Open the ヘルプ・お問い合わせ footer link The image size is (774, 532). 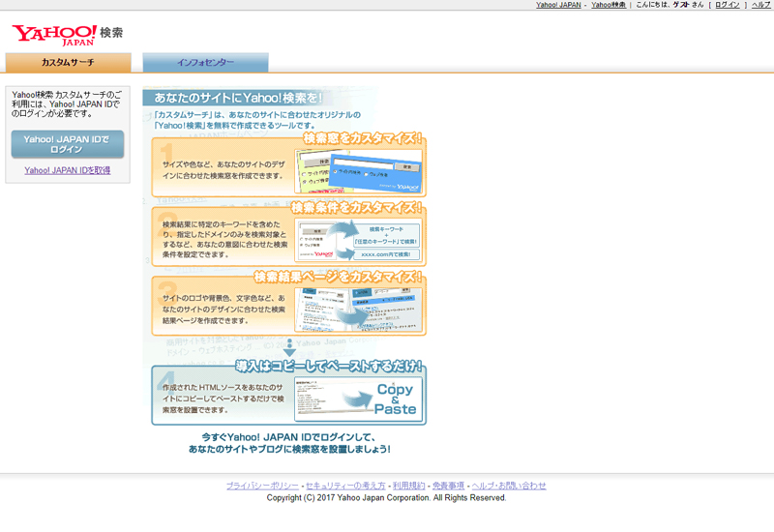tap(509, 486)
